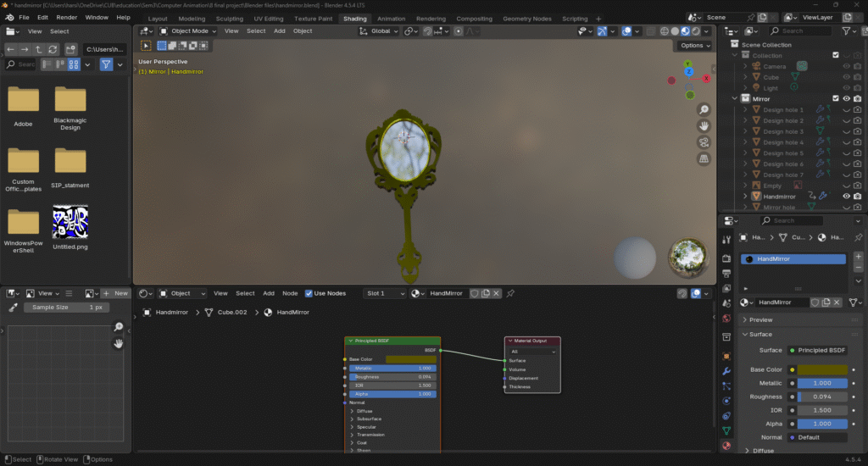Uncheck the Mirror collection checkbox
This screenshot has height=466, width=868.
coord(835,99)
